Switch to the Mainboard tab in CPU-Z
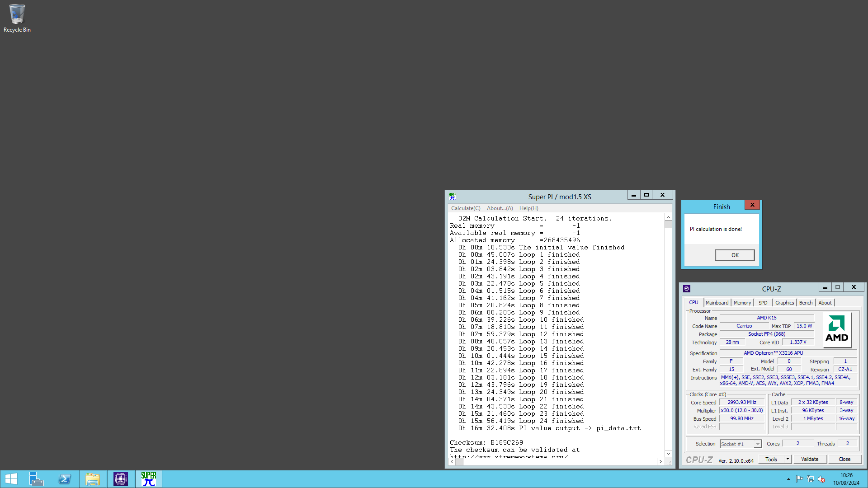Image resolution: width=868 pixels, height=488 pixels. [717, 303]
